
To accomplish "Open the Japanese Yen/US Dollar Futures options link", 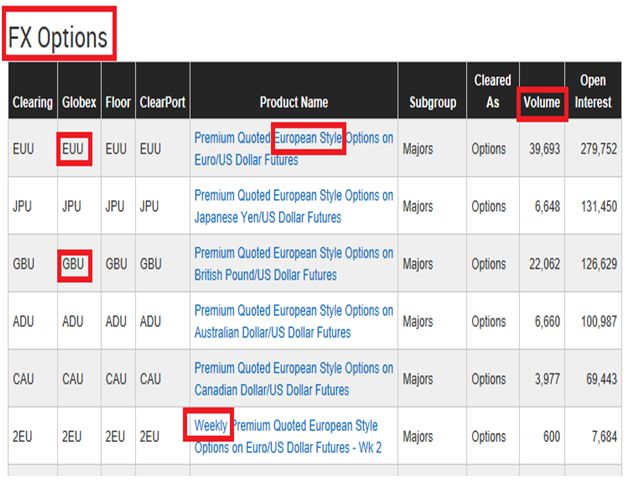I will click(x=294, y=206).
